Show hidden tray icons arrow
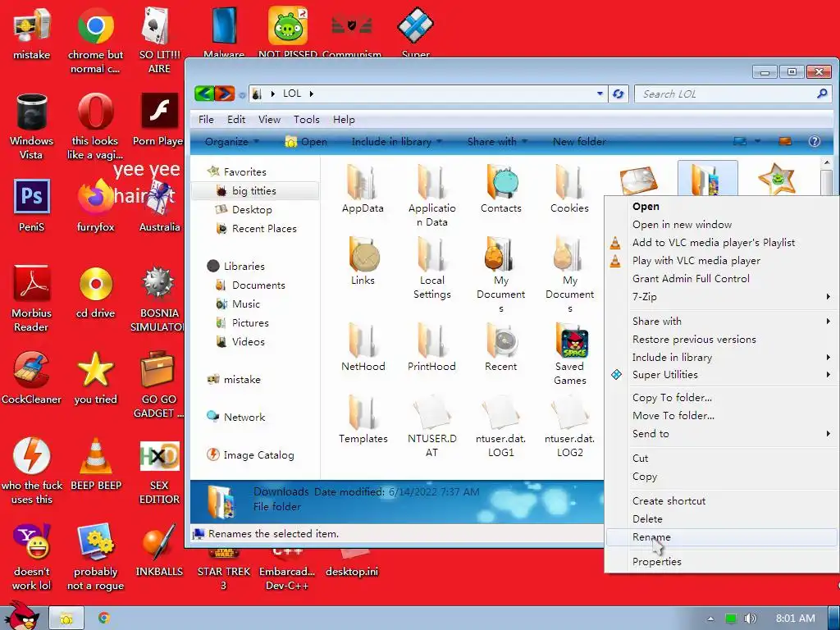The width and height of the screenshot is (840, 630). (x=710, y=619)
